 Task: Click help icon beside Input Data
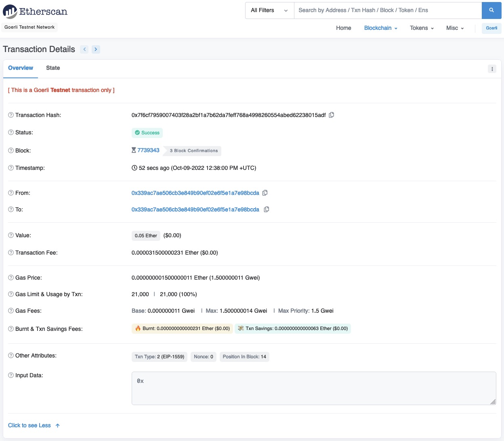coord(11,375)
